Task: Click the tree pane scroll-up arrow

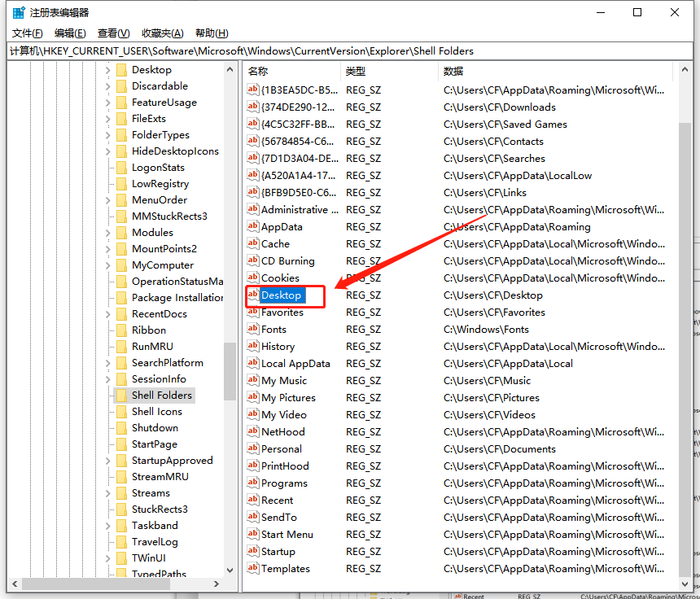Action: pyautogui.click(x=230, y=70)
